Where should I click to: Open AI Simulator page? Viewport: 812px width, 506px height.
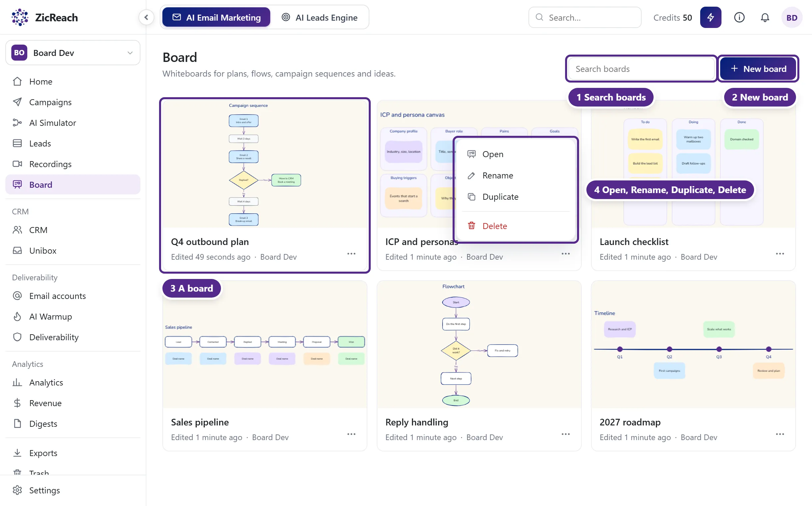[73, 123]
